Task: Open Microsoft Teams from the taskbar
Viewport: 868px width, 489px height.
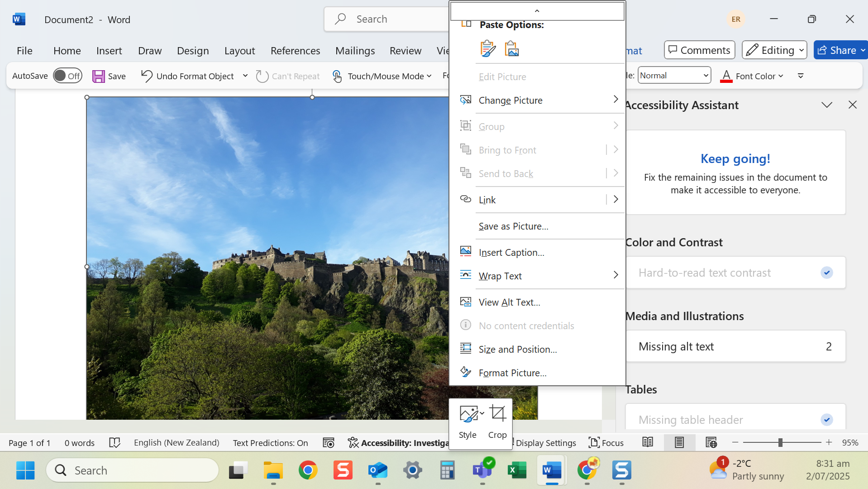Action: (x=482, y=470)
